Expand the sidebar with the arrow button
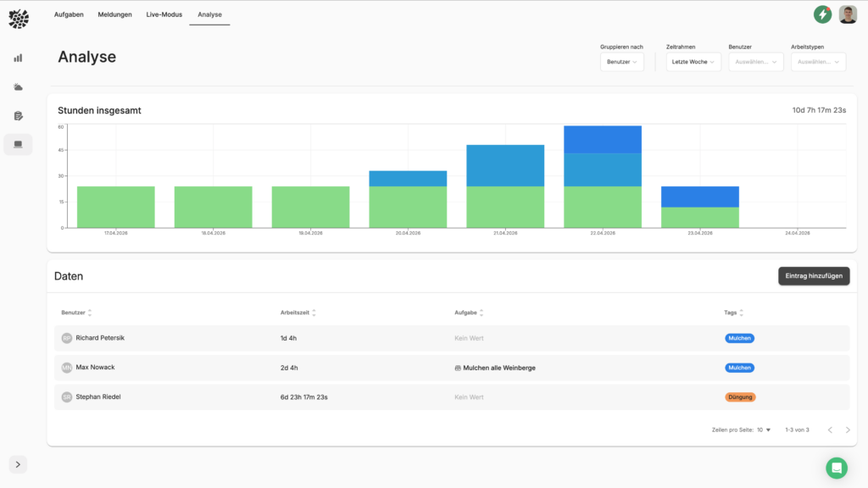This screenshot has width=868, height=488. 19,464
